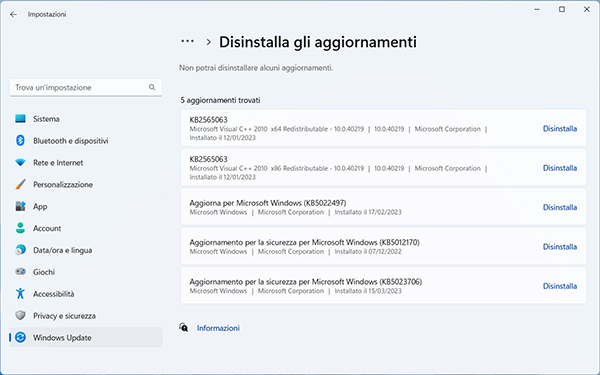
Task: Click the back arrow icon
Action: tap(13, 15)
